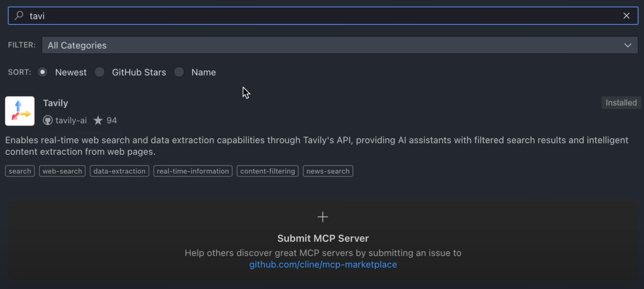644x289 pixels.
Task: Select the data-extraction tag
Action: point(119,171)
